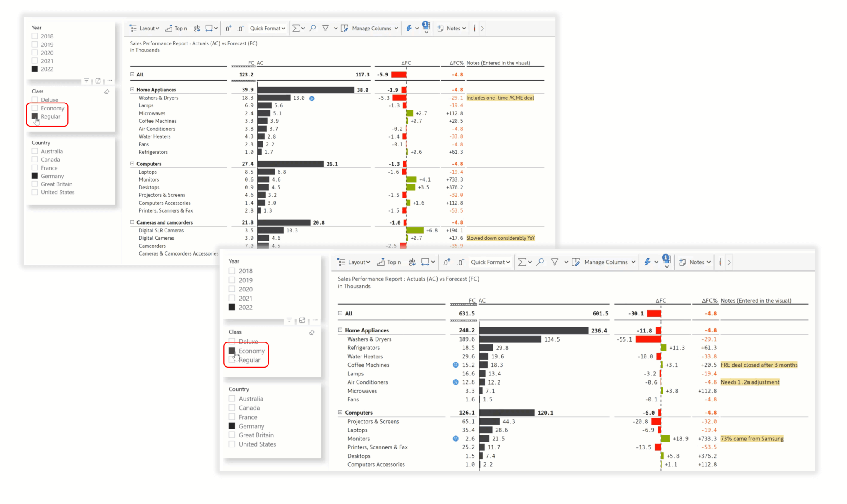Clear Class selections with the eraser icon
Screen dimensions: 847x504
[x=106, y=92]
